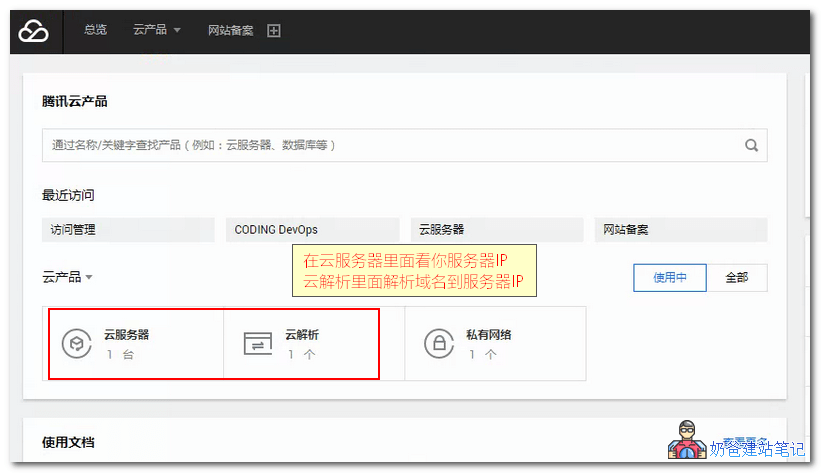Viewport: 821px width, 473px height.
Task: Open the 云解析 product card title
Action: point(302,335)
